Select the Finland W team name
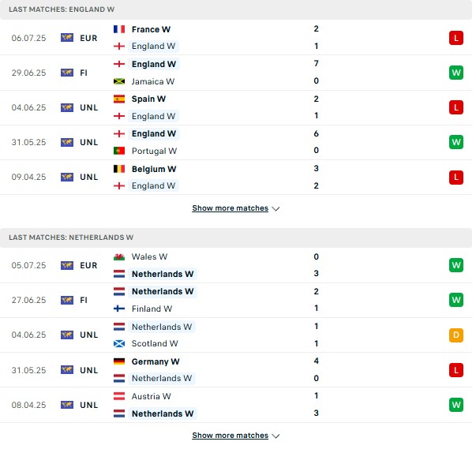This screenshot has height=449, width=476. [152, 309]
